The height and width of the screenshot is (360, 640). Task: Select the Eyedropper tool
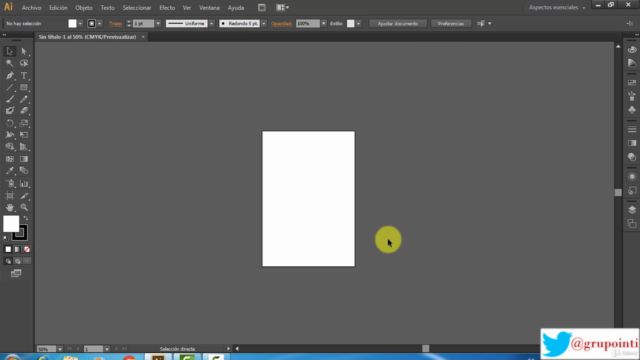9,171
